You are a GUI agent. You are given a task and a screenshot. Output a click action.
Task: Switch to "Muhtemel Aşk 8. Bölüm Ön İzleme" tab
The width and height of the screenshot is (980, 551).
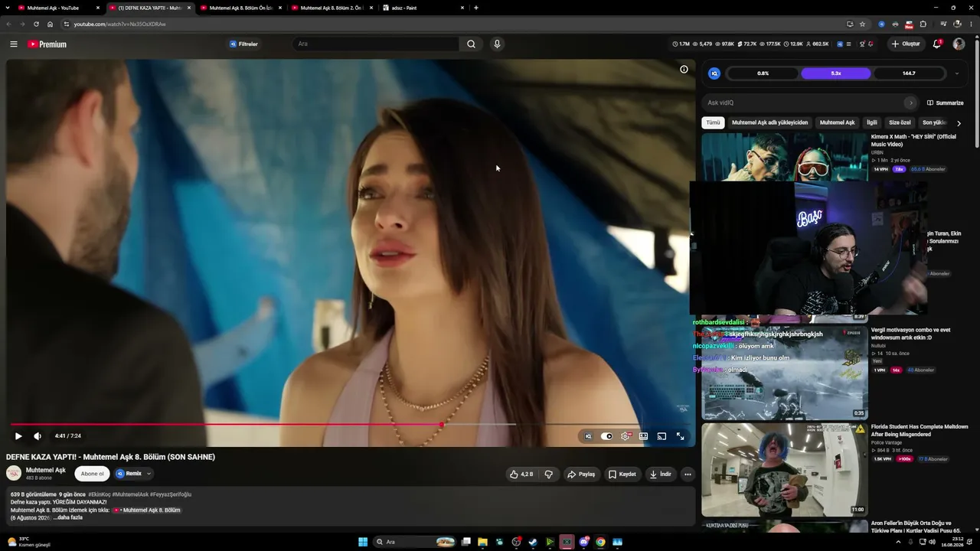click(x=241, y=8)
